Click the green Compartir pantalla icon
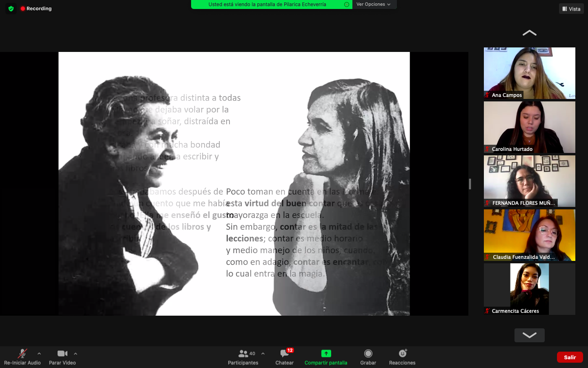 point(326,353)
